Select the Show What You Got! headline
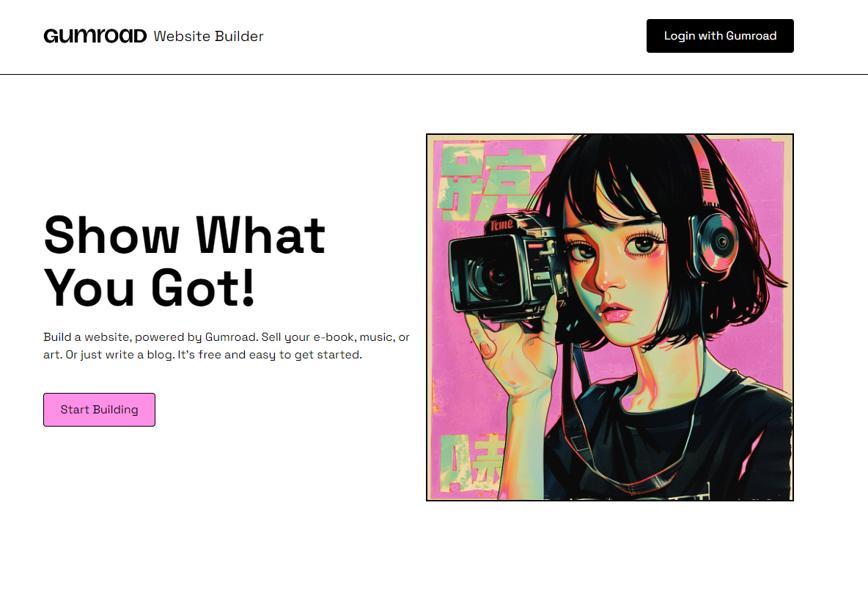The height and width of the screenshot is (604, 868). pos(184,261)
